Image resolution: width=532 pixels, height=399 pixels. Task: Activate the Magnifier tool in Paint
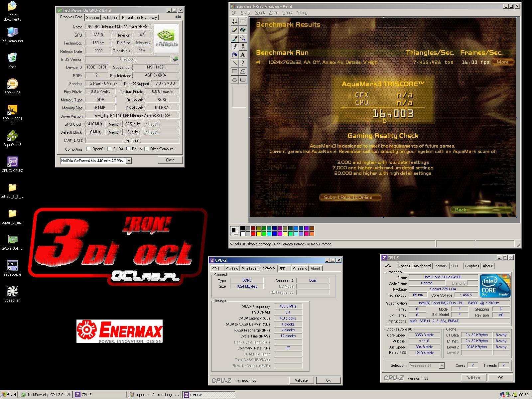click(x=243, y=38)
